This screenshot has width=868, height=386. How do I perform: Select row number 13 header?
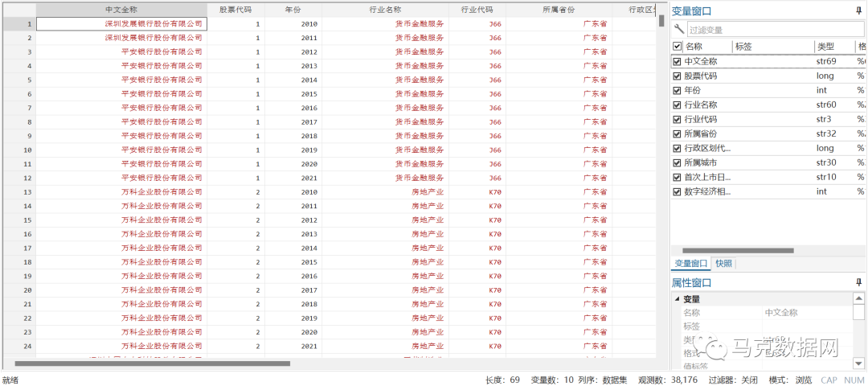coord(20,191)
